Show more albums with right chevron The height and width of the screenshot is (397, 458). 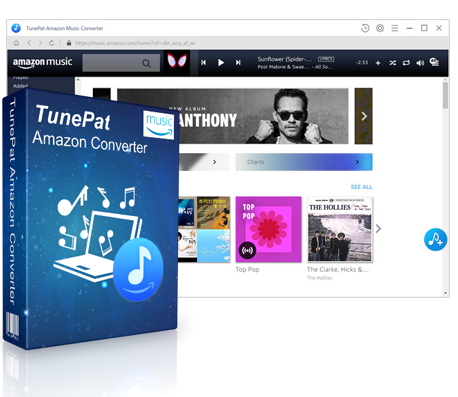point(378,229)
